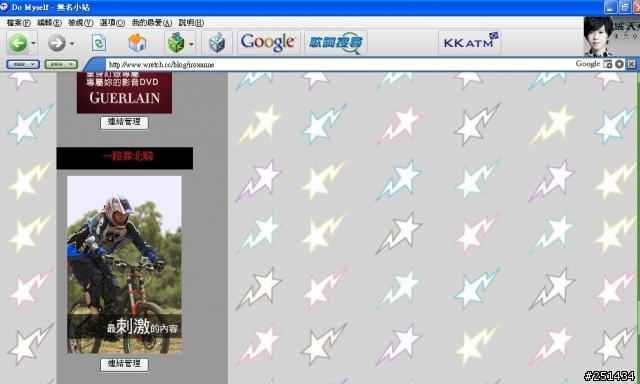The width and height of the screenshot is (640, 384).
Task: Click the artist photo banner in the toolbar
Action: click(x=611, y=36)
